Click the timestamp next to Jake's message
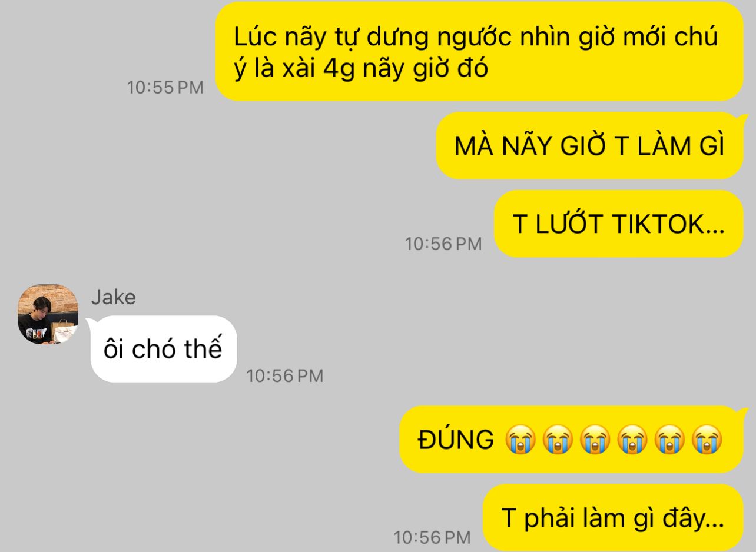 tap(285, 375)
